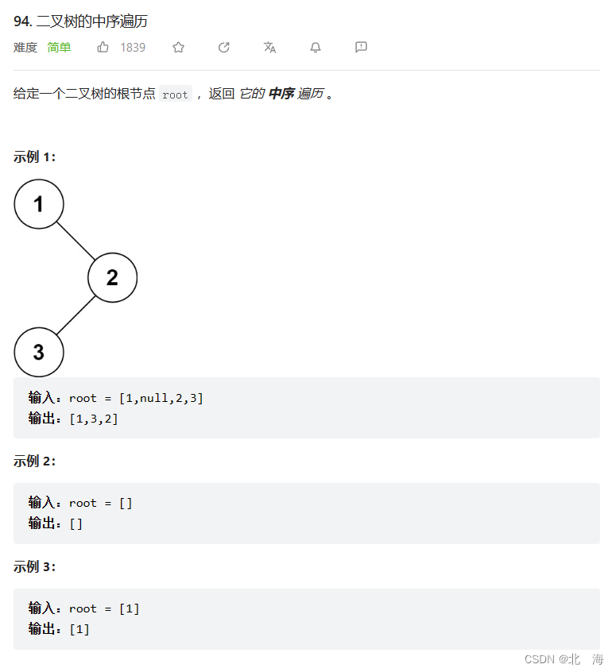
Task: Click the 1839 likes count
Action: click(133, 47)
